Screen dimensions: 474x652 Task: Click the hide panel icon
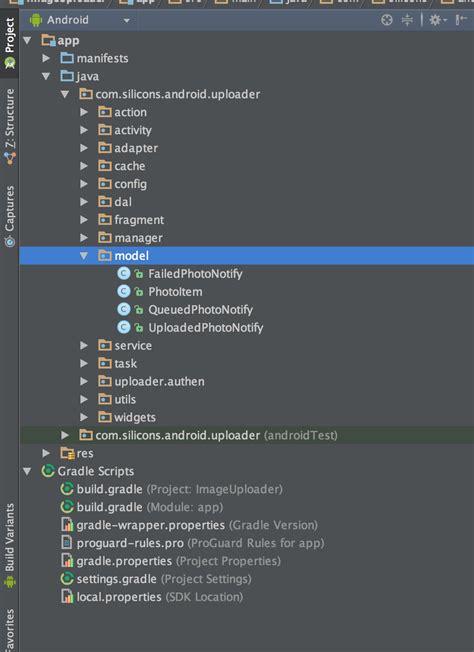(462, 20)
